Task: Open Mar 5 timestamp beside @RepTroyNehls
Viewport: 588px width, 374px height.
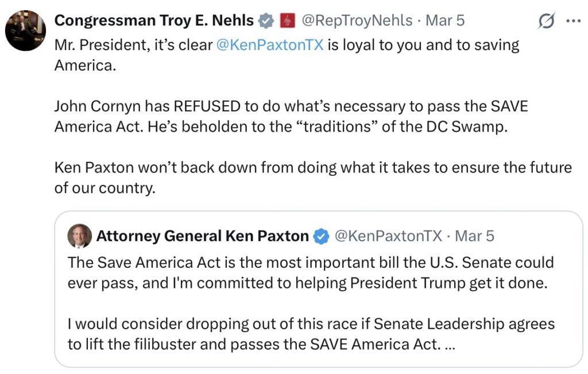Action: (x=445, y=21)
